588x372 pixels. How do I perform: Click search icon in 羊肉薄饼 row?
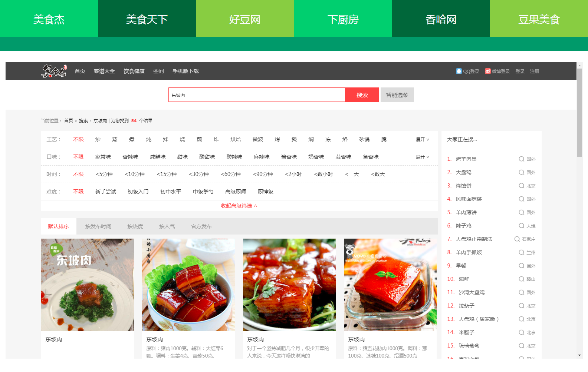click(522, 212)
